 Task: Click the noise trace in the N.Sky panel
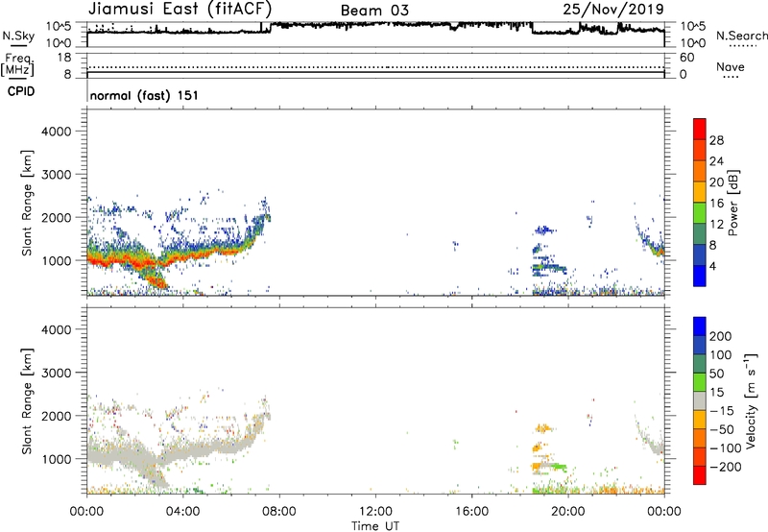[375, 28]
